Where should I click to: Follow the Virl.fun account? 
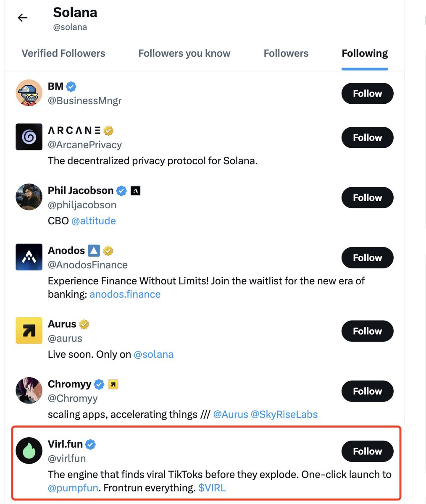pos(367,451)
